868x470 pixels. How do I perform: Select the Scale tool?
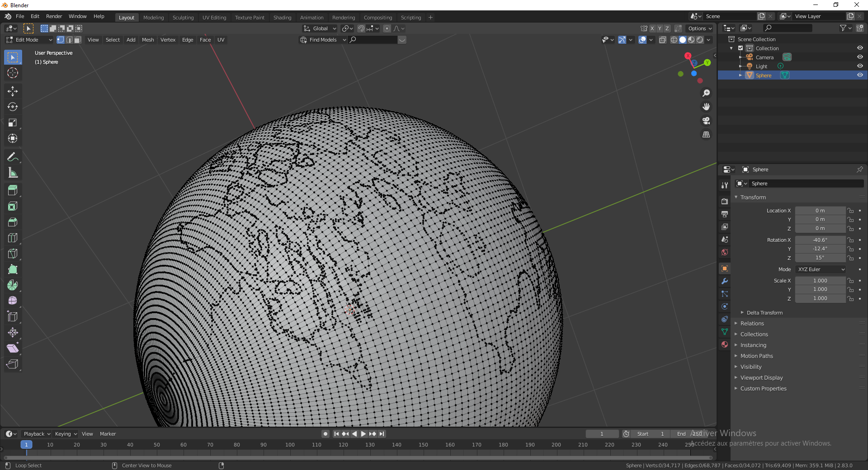pos(13,123)
